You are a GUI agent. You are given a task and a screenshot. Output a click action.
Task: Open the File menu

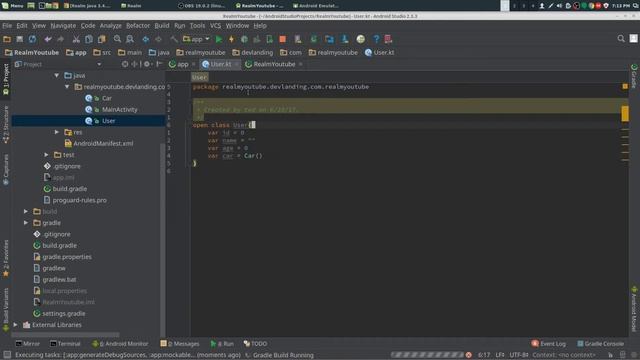(7, 25)
